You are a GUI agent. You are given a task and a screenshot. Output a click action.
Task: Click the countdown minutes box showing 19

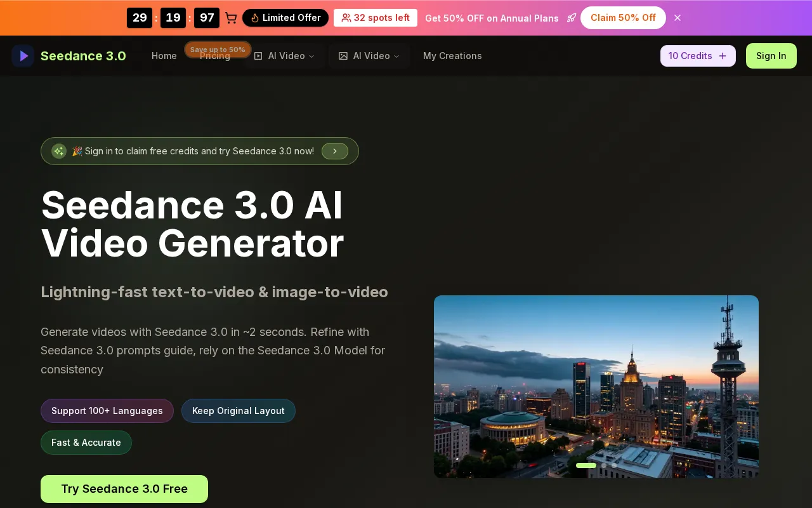(x=173, y=18)
